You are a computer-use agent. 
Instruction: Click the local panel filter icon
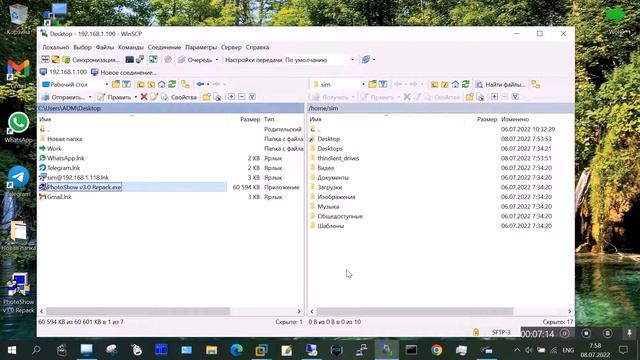click(127, 84)
